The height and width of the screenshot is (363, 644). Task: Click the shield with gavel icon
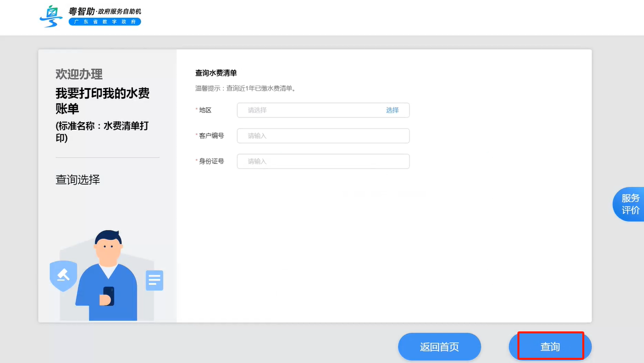tap(62, 276)
